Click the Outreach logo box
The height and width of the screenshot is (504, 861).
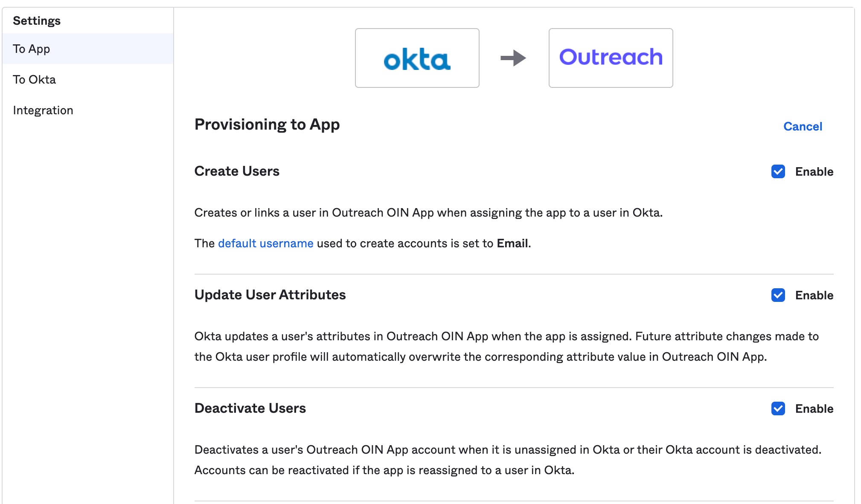[611, 58]
